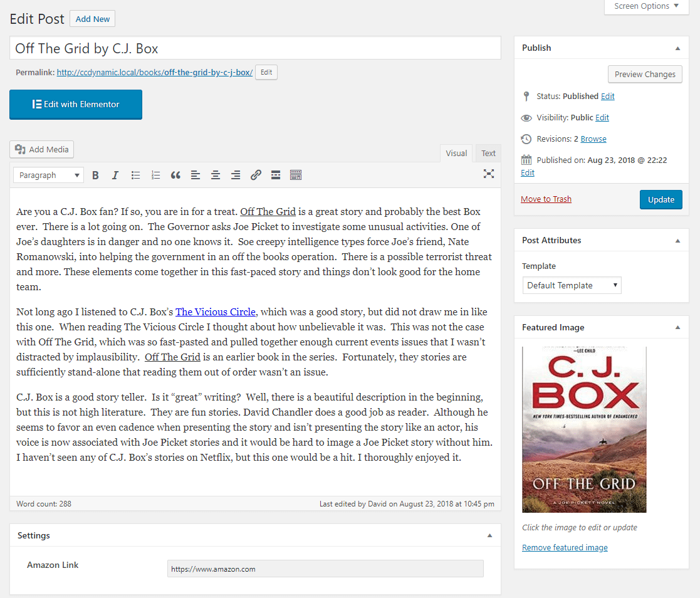This screenshot has height=598, width=700.
Task: Collapse the Post Attributes panel
Action: coord(677,241)
